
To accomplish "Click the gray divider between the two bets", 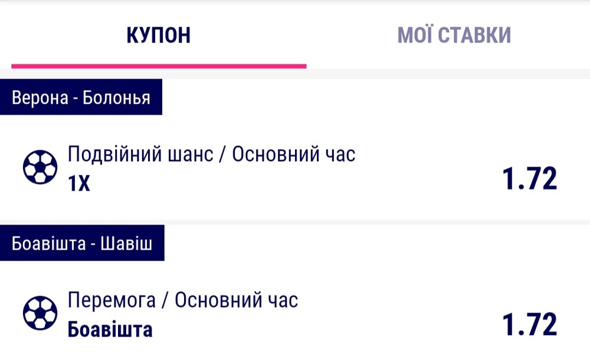I will pos(295,222).
